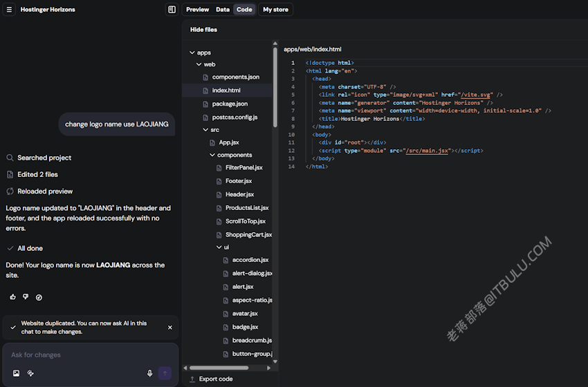Click the Hostinger Horizons title text
The width and height of the screenshot is (588, 387).
point(48,10)
